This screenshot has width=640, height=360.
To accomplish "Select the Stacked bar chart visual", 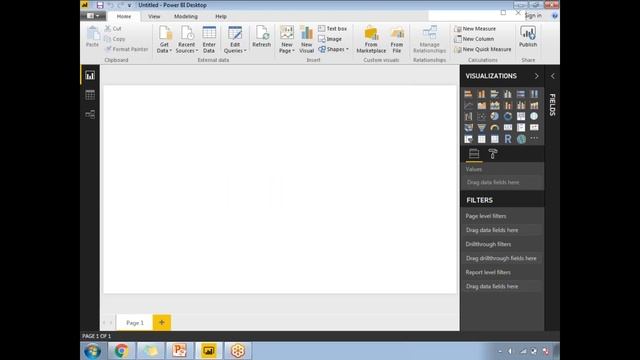I will [x=468, y=94].
